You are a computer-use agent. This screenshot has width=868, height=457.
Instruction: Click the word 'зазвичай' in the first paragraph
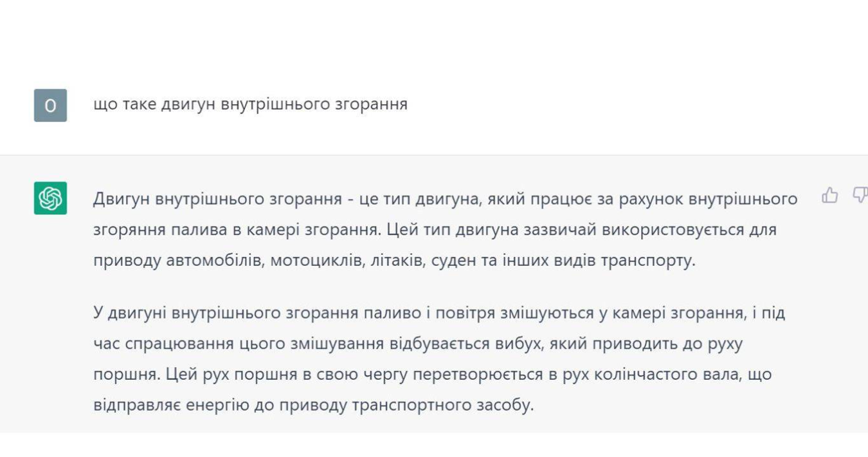561,230
